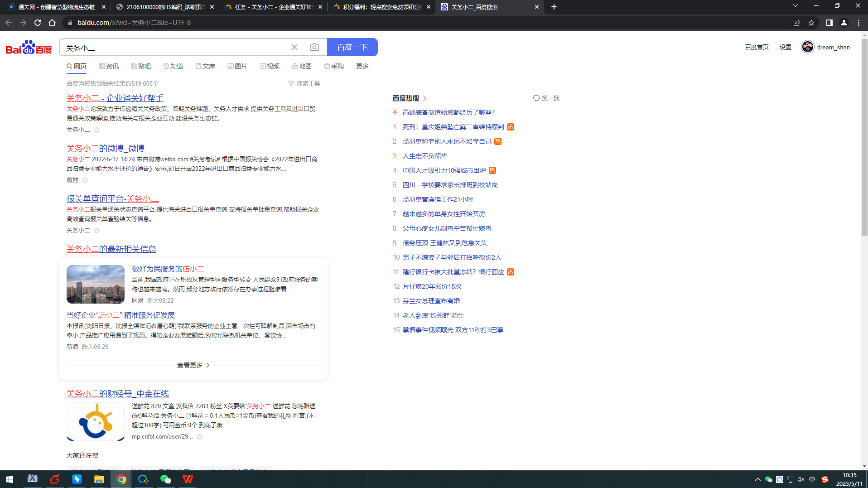Click the browser home icon

[52, 23]
